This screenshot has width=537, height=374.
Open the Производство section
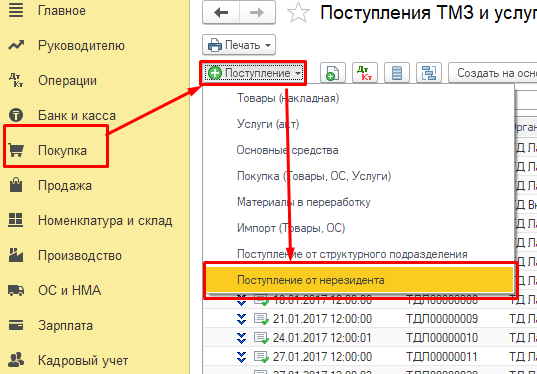80,255
